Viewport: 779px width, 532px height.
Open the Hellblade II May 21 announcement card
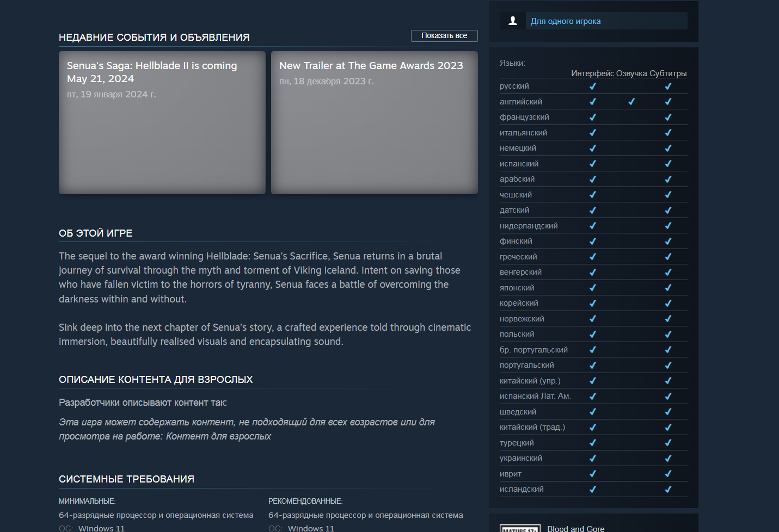[x=162, y=122]
